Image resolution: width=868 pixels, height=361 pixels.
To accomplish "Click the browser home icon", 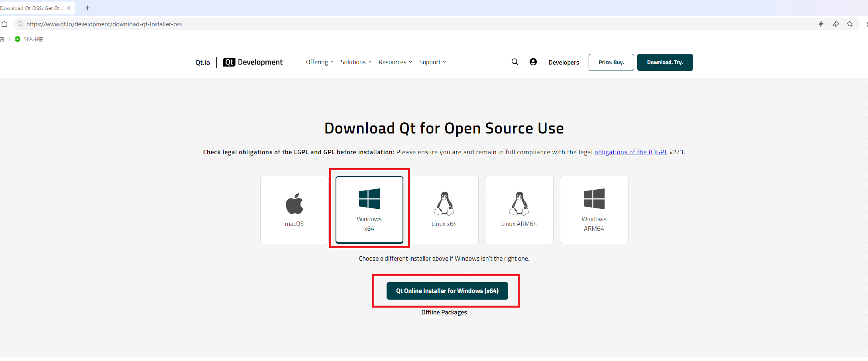I will pos(4,24).
